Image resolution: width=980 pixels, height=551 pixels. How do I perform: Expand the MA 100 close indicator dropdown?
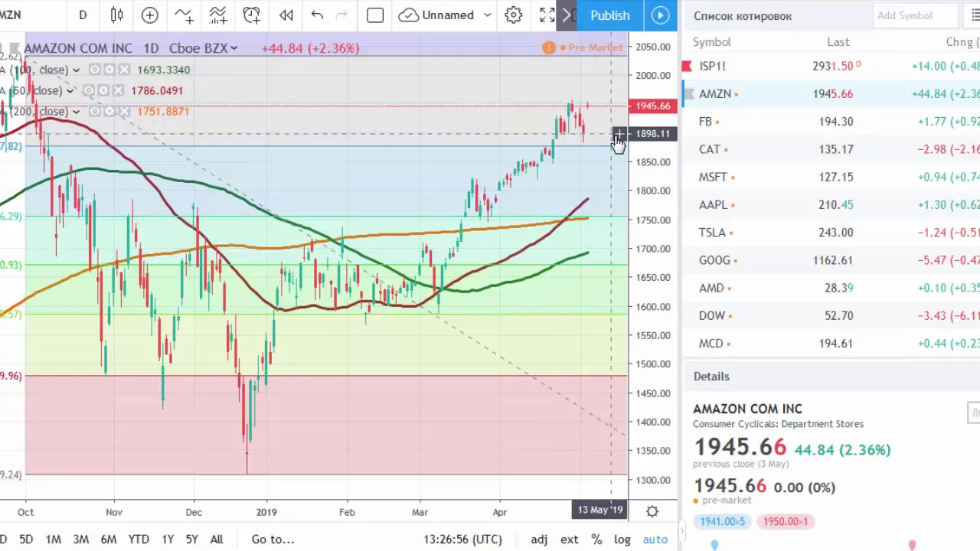click(76, 70)
